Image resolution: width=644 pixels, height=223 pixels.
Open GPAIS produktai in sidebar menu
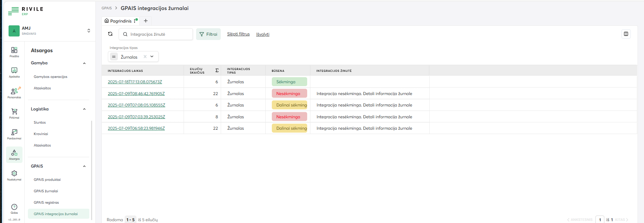pos(47,180)
